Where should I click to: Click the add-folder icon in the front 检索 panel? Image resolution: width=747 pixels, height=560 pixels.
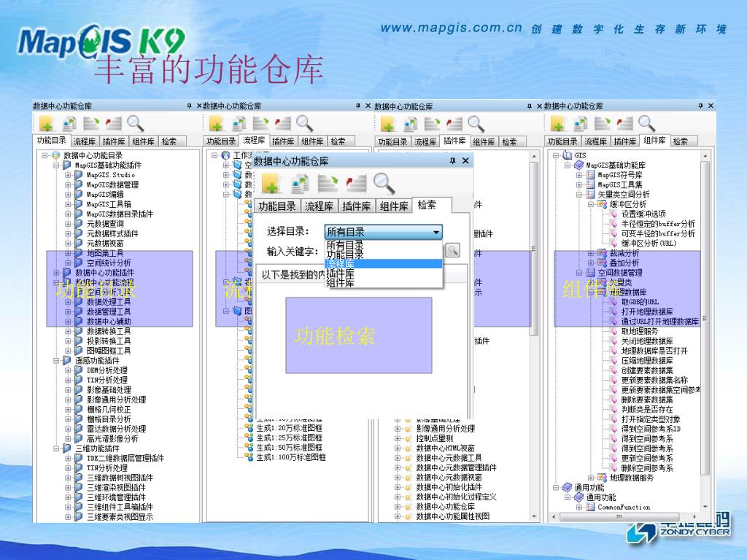point(271,183)
